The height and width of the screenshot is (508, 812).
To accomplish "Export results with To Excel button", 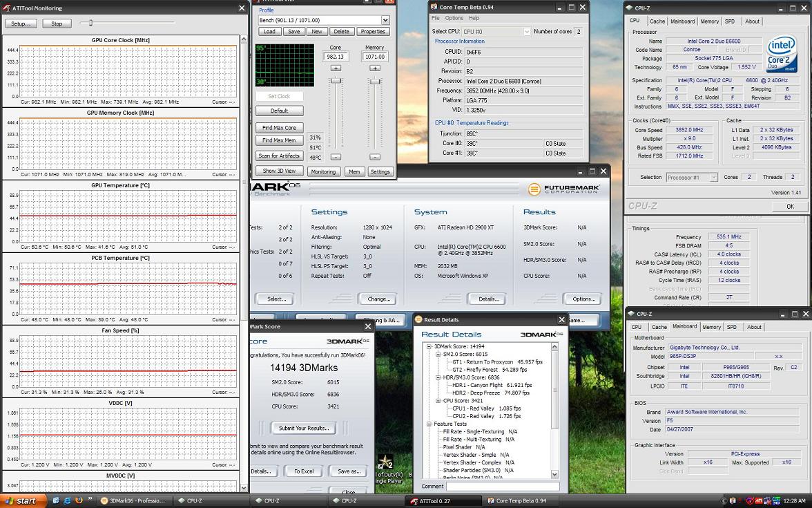I will tap(304, 471).
